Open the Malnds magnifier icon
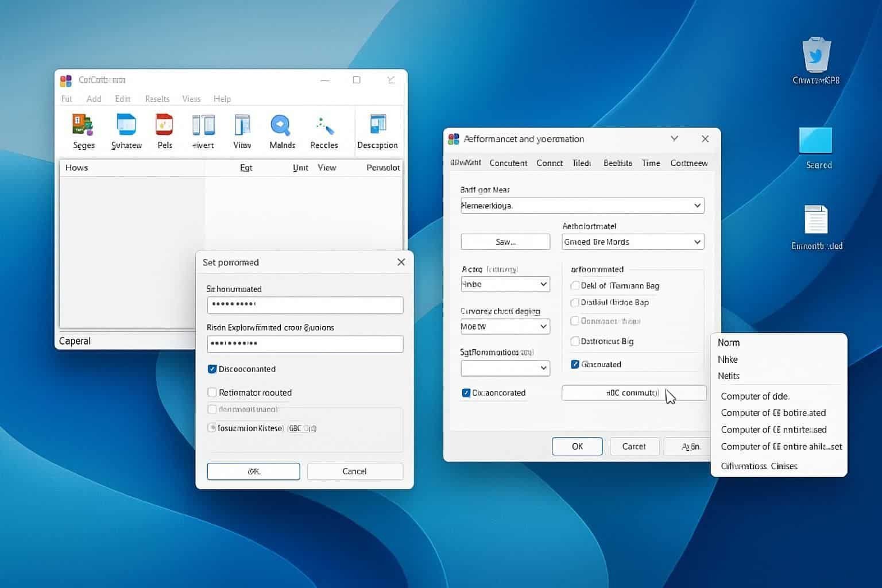The height and width of the screenshot is (588, 882). click(x=281, y=125)
